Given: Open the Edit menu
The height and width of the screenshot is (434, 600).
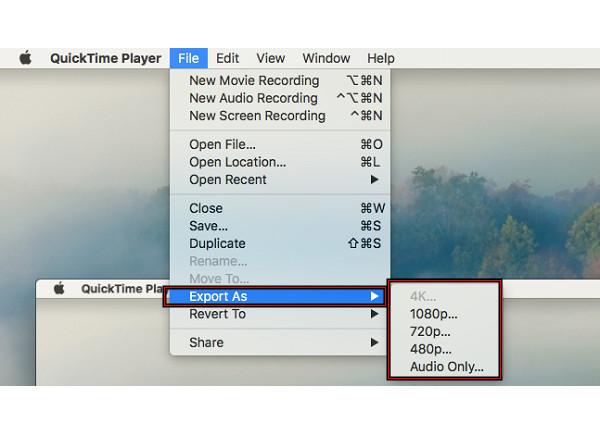Looking at the screenshot, I should (x=227, y=58).
